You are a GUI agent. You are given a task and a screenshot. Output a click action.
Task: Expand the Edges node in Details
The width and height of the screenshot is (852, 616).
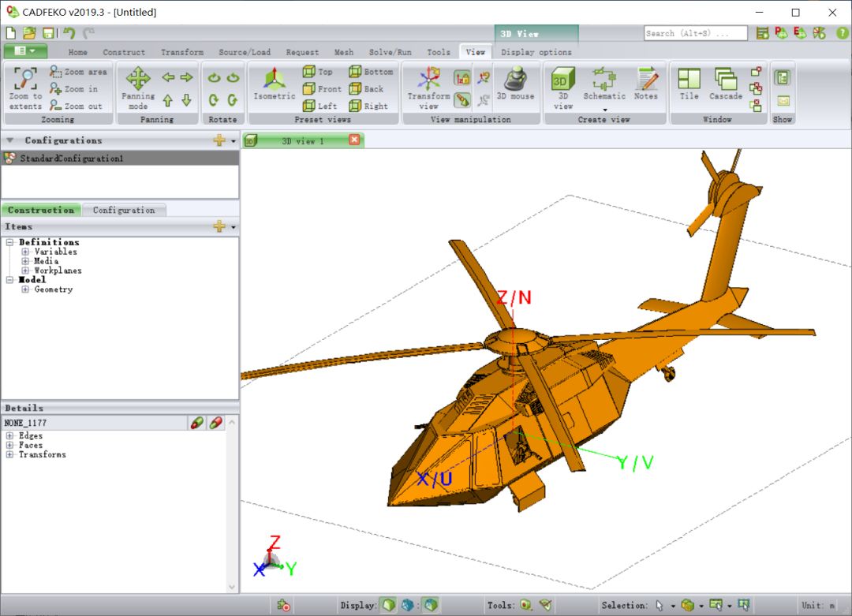(9, 435)
